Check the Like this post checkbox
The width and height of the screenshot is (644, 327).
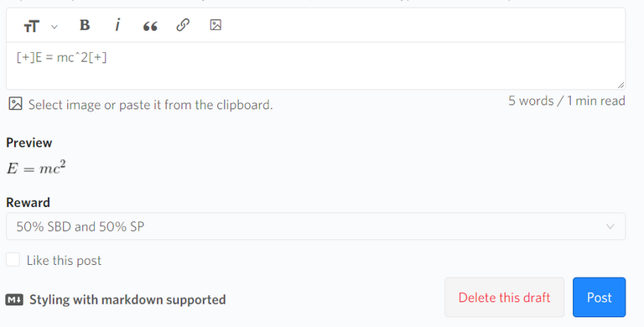click(13, 260)
